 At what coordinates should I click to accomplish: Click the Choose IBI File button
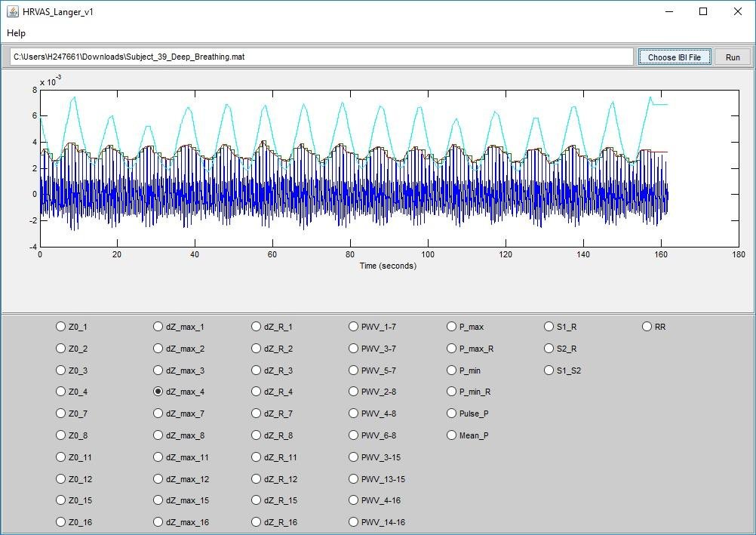(674, 57)
